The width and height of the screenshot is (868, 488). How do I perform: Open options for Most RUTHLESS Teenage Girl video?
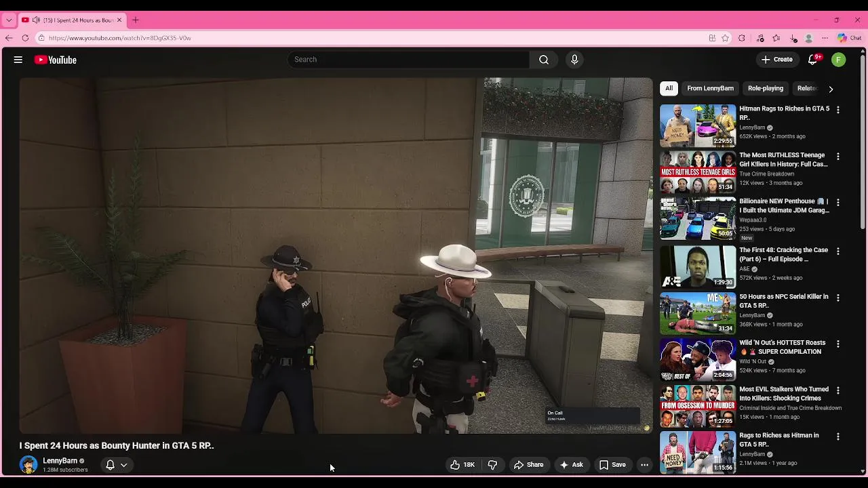point(838,157)
